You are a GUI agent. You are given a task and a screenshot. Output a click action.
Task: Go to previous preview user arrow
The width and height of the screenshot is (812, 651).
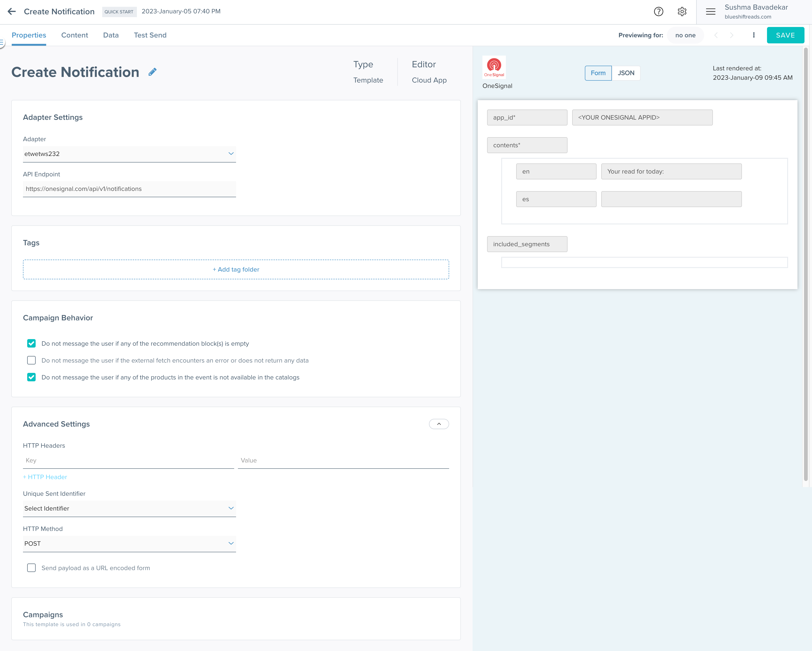click(716, 35)
